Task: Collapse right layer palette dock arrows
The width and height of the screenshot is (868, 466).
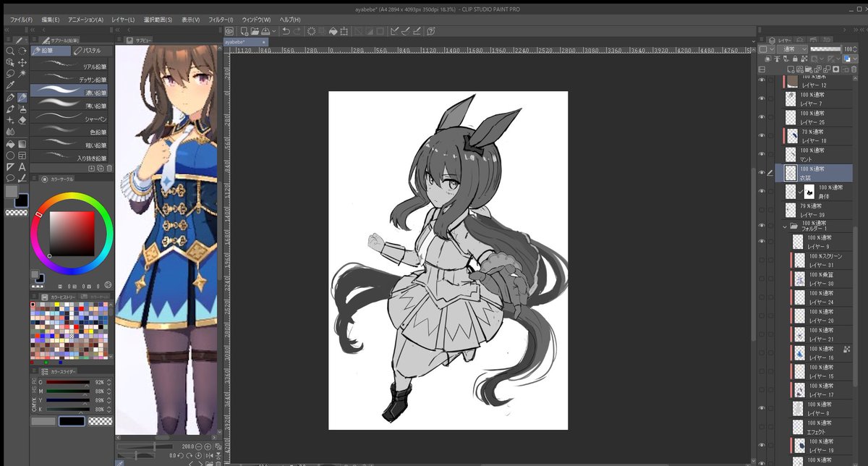Action: click(x=856, y=30)
